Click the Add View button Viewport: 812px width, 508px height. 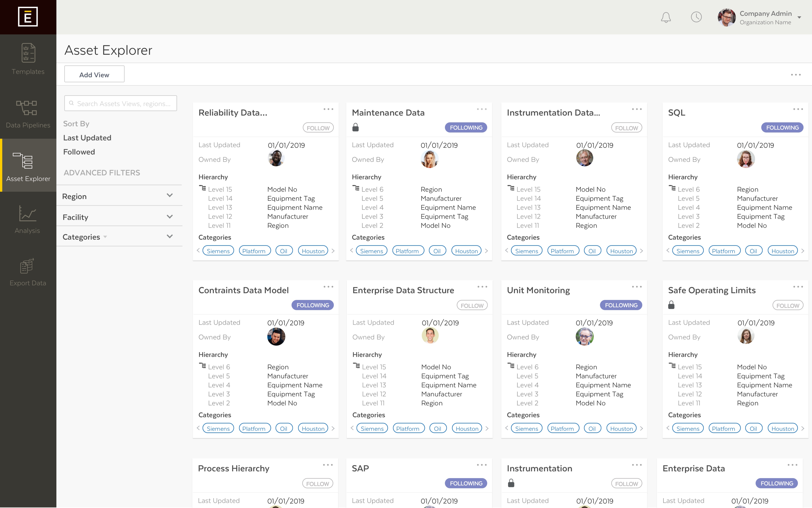(94, 75)
